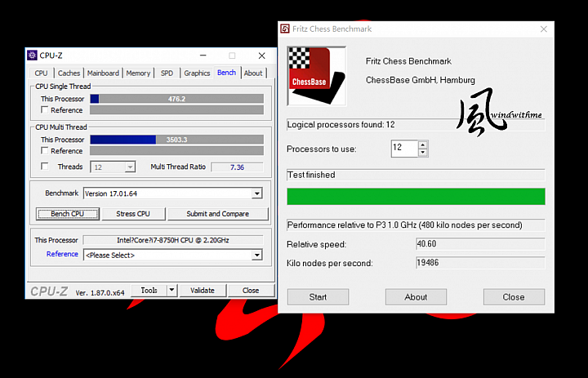Click the Validate button

(203, 291)
